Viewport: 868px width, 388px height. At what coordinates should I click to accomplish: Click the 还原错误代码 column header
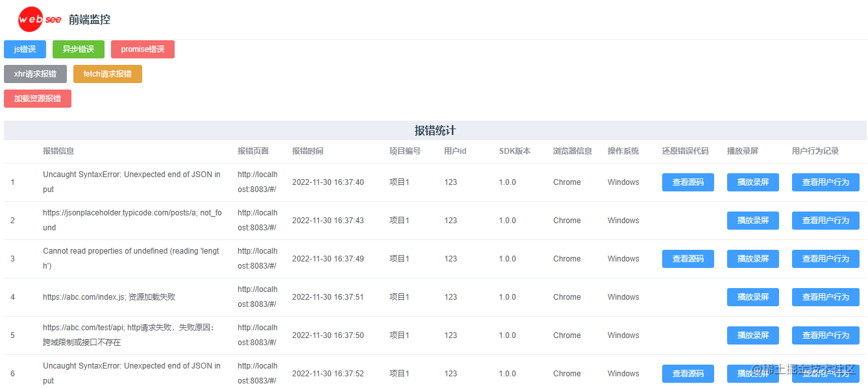point(686,151)
